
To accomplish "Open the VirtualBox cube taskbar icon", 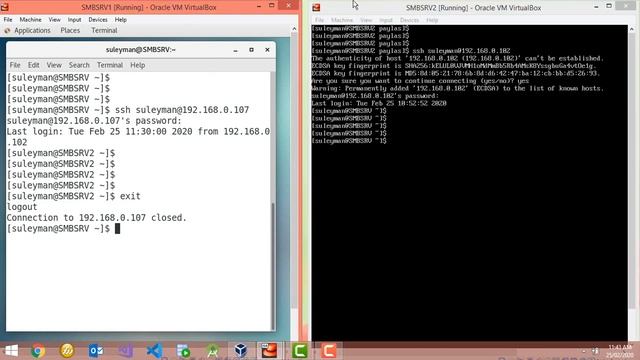I will pyautogui.click(x=241, y=351).
